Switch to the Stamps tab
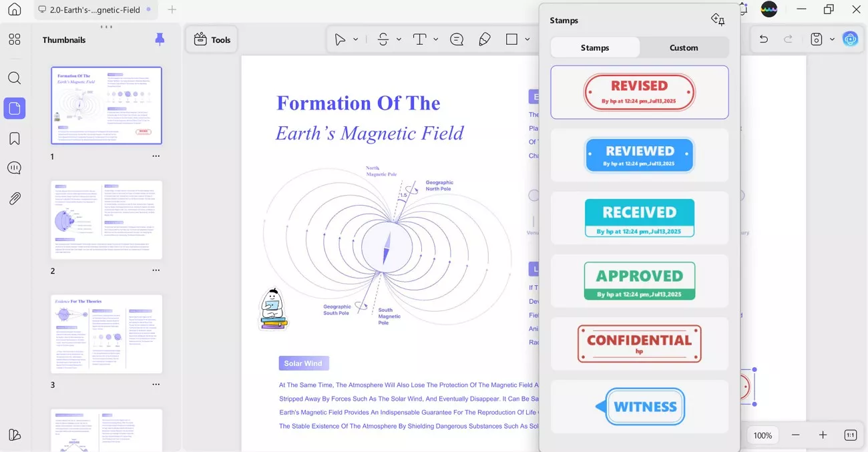This screenshot has height=452, width=868. [595, 47]
